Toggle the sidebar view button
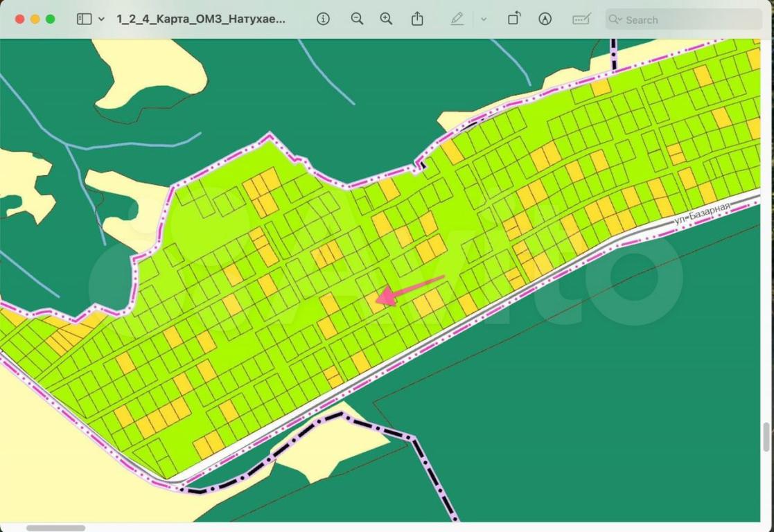This screenshot has height=532, width=774. coord(84,19)
